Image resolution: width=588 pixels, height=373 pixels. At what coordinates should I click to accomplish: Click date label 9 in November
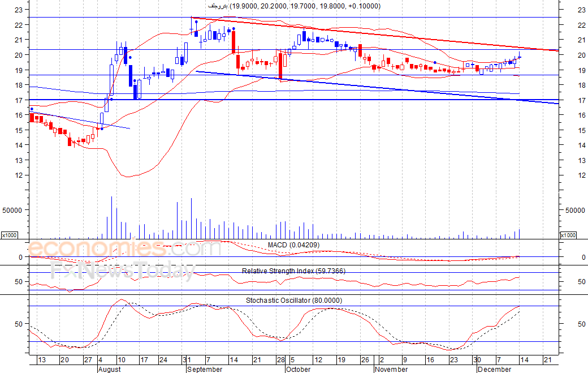coord(405,360)
